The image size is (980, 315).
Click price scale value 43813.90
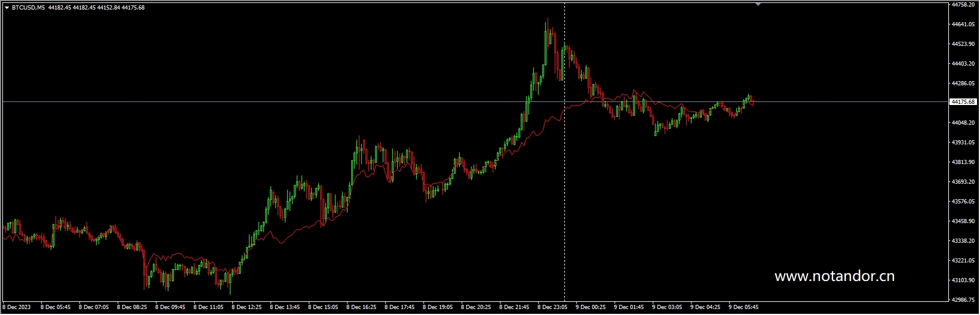(x=963, y=162)
